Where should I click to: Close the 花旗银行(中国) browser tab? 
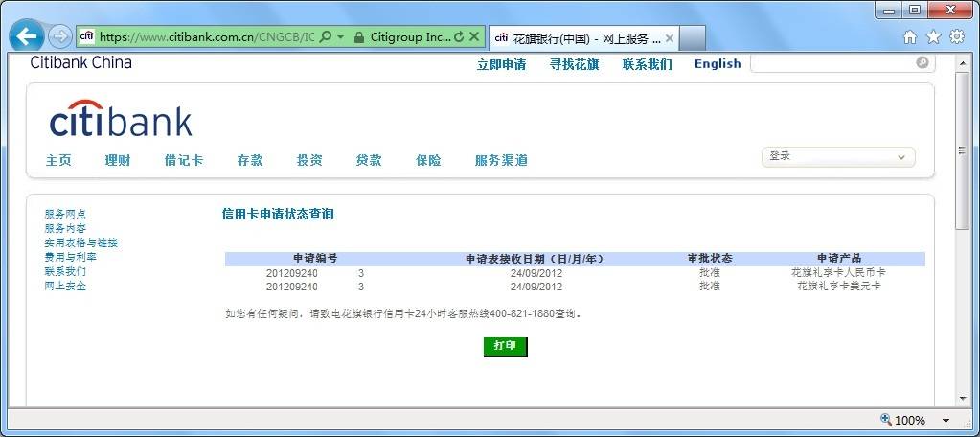coord(670,38)
